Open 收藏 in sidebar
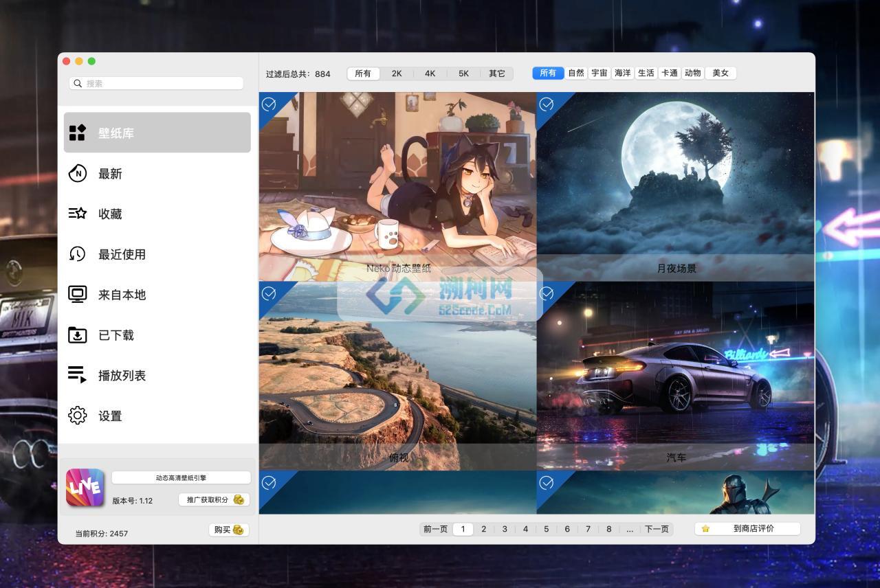The height and width of the screenshot is (588, 880). pos(157,214)
